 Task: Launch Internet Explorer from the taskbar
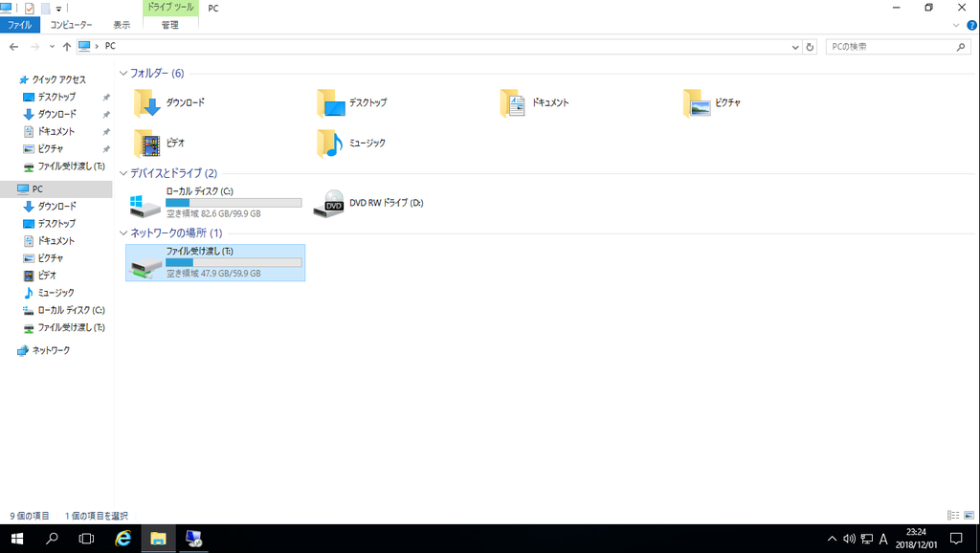pos(123,539)
